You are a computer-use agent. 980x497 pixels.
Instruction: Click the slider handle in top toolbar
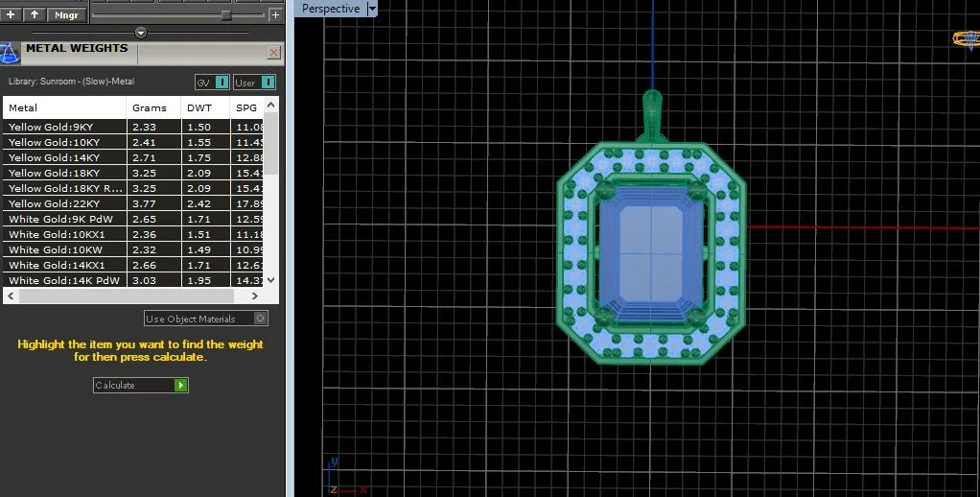[227, 15]
